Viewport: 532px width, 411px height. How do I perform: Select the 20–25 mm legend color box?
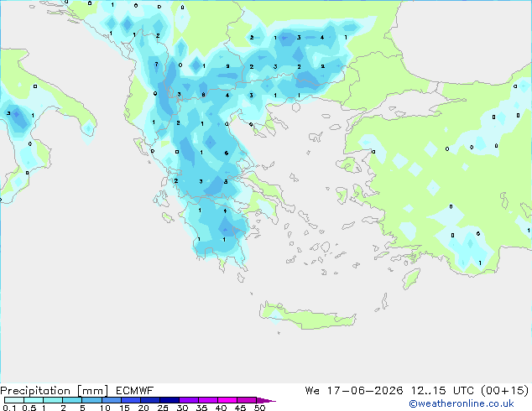pyautogui.click(x=150, y=400)
